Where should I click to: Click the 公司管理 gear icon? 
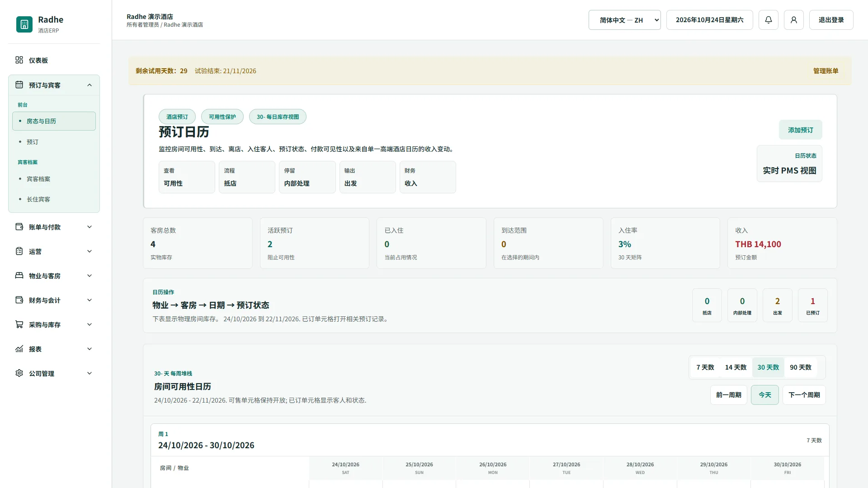pos(19,373)
